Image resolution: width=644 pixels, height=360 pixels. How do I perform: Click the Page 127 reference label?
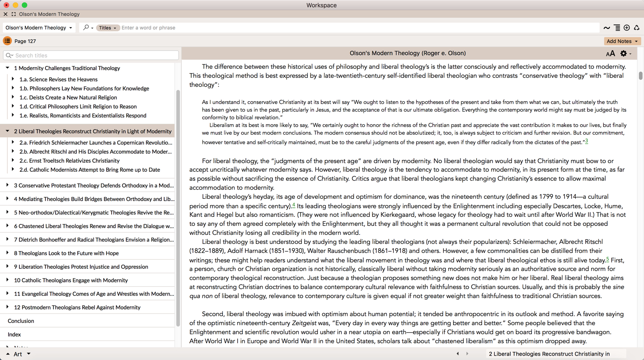tap(25, 41)
